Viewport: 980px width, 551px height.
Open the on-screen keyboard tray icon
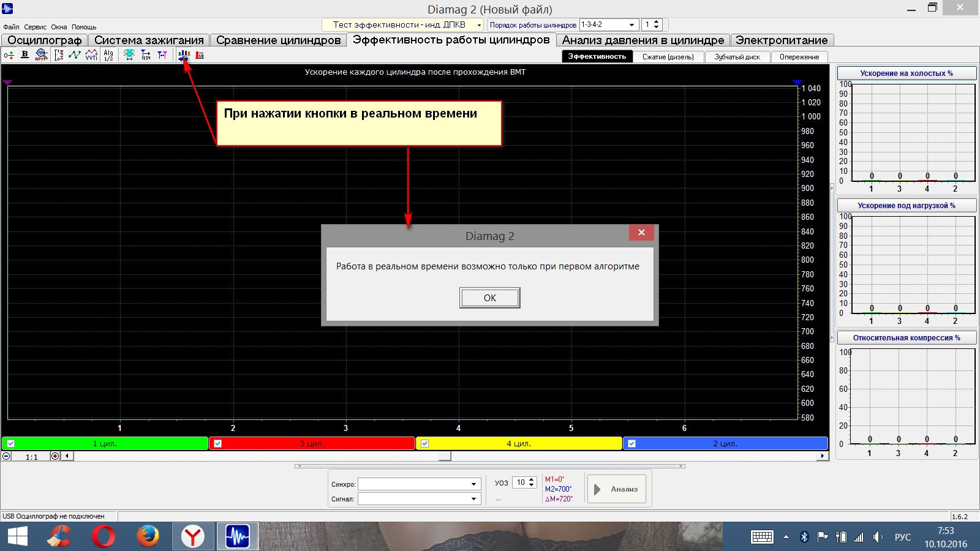coord(762,537)
